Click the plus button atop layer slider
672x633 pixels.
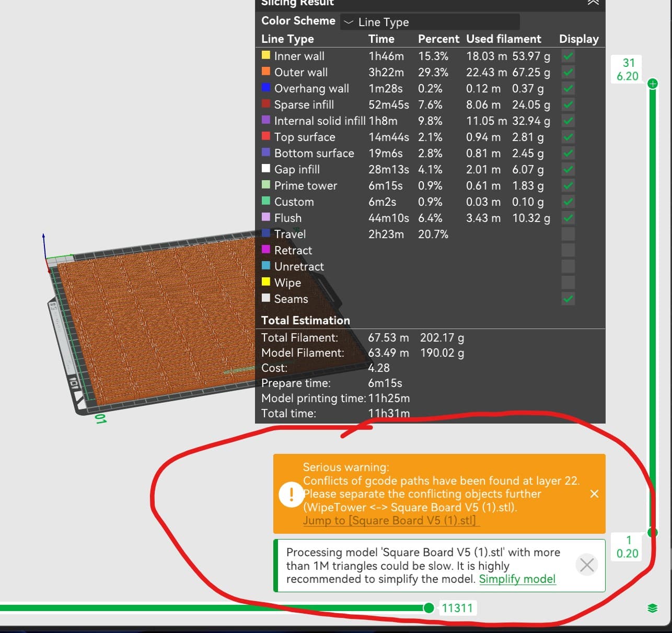(x=653, y=84)
